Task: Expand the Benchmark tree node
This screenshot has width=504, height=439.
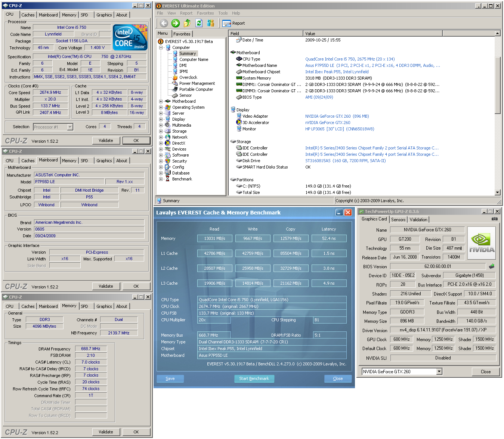Action: 161,179
